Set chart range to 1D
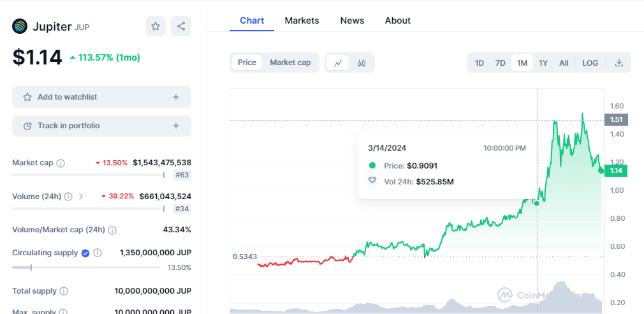 (x=479, y=63)
